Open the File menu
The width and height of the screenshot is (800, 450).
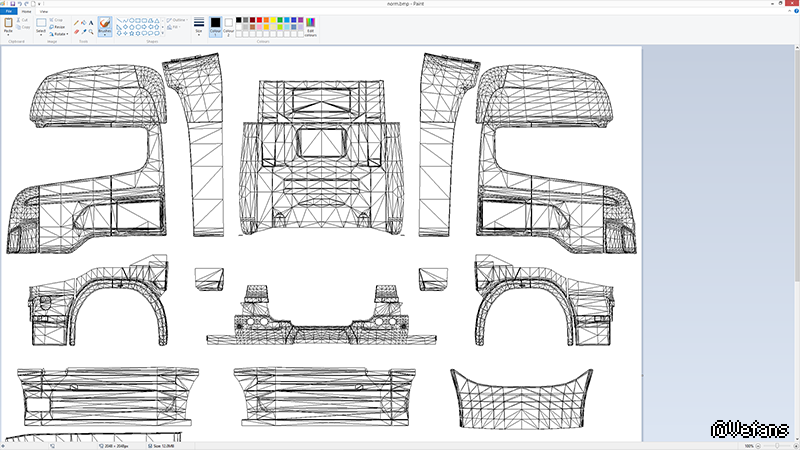(9, 11)
